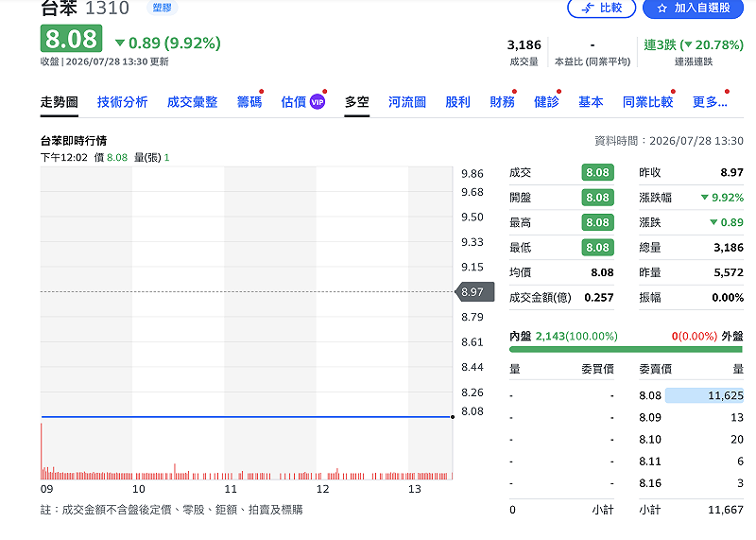756x540 pixels.
Task: Click the 成交金額(億) 0.257 value
Action: pyautogui.click(x=599, y=298)
